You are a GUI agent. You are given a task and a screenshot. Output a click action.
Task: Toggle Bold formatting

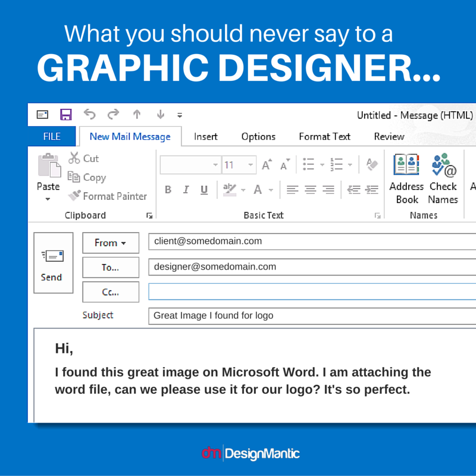coord(168,190)
